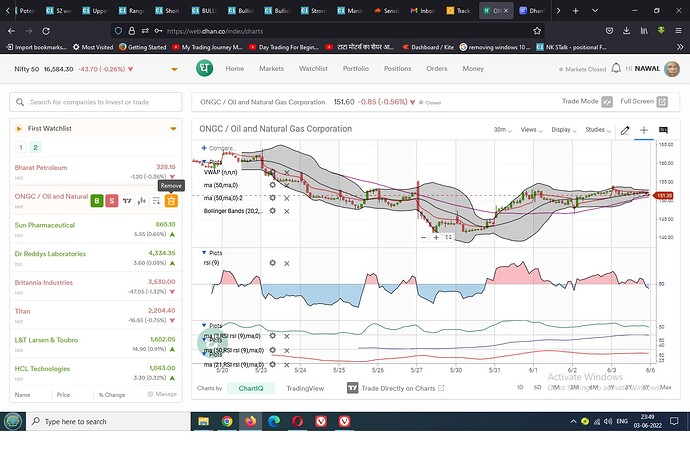690x451 pixels.
Task: Open the browser tab list dropdown
Action: coord(595,11)
